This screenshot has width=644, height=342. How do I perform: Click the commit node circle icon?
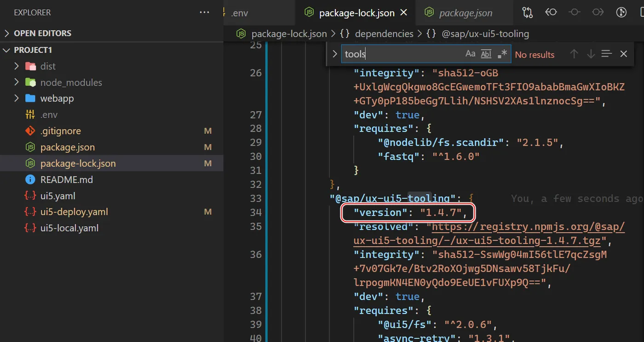point(574,12)
